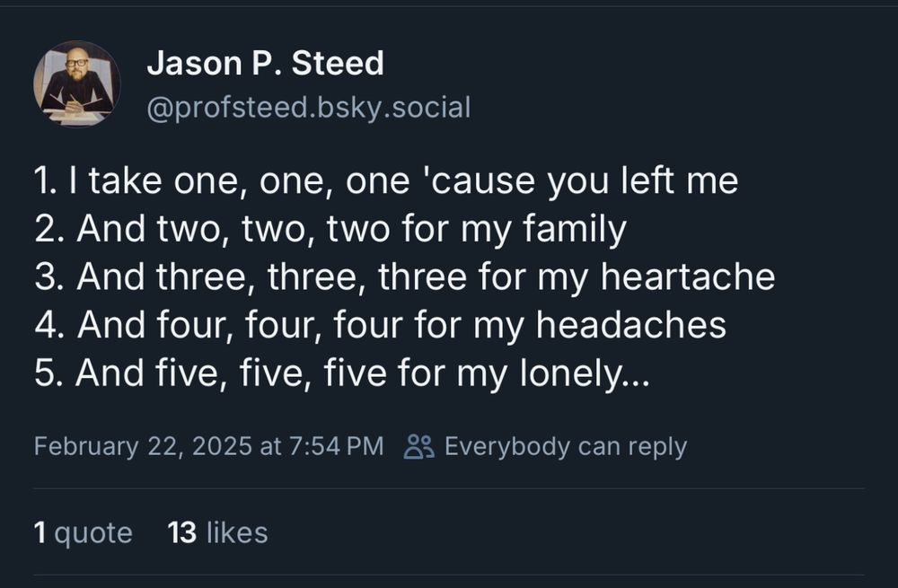This screenshot has height=588, width=898.
Task: Click the '7:54 PM' time text
Action: pyautogui.click(x=337, y=446)
